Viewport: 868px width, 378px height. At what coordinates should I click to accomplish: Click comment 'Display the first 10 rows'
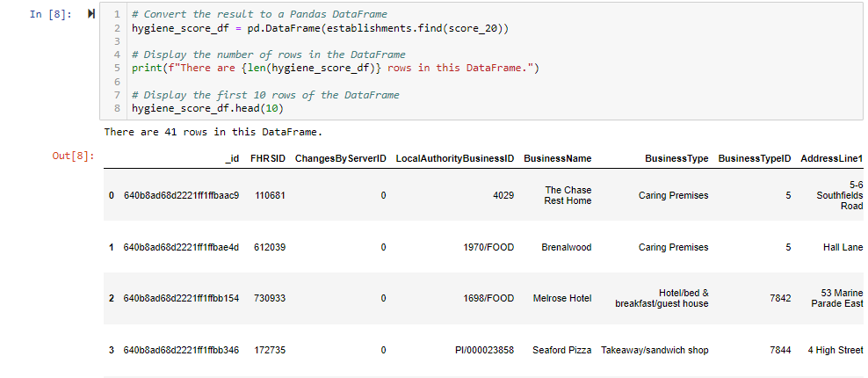[x=265, y=95]
